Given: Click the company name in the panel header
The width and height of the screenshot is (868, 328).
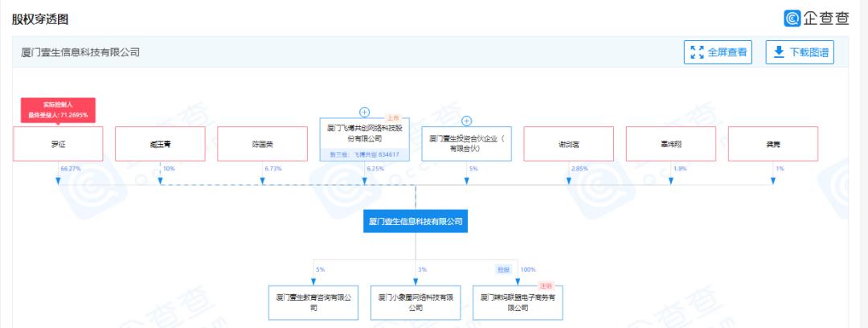Looking at the screenshot, I should (x=80, y=52).
